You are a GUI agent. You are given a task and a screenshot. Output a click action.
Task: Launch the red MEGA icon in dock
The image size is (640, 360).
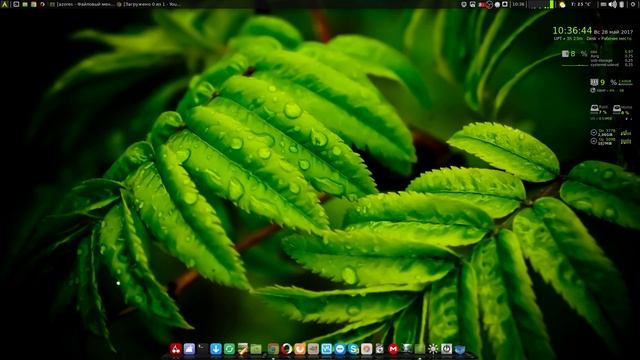[393, 349]
